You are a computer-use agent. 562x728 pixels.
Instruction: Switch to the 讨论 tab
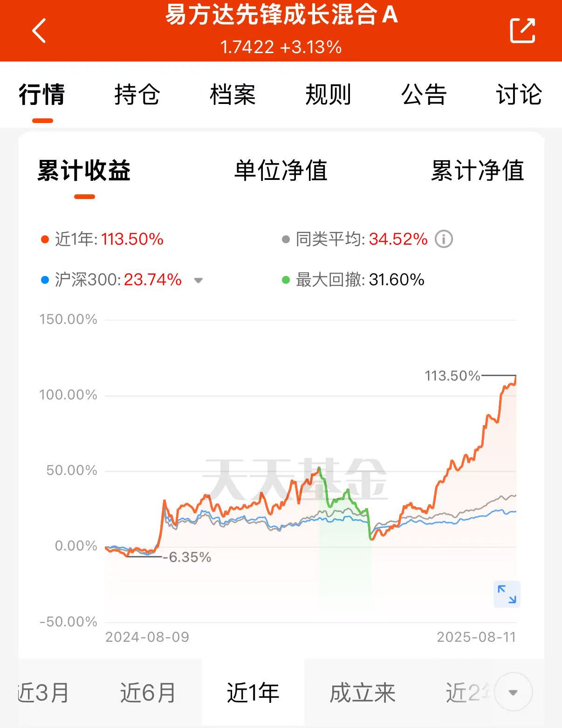pos(519,95)
